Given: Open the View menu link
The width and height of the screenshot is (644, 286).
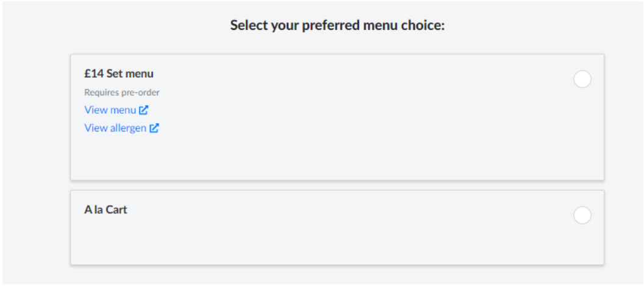Looking at the screenshot, I should click(x=110, y=110).
